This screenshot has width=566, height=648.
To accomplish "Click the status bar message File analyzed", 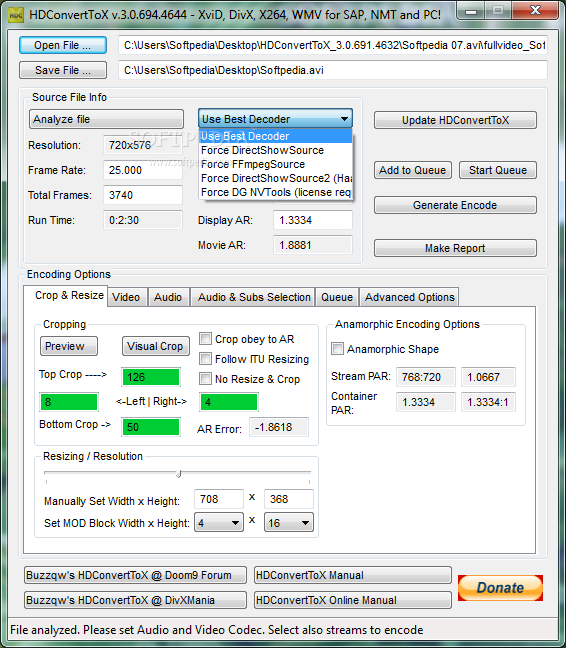I will [x=216, y=630].
